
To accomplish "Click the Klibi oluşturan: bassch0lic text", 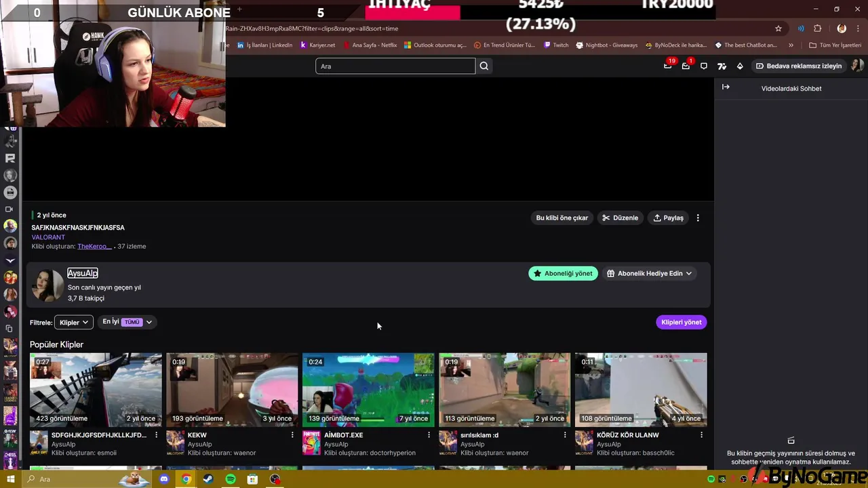I will point(635,453).
